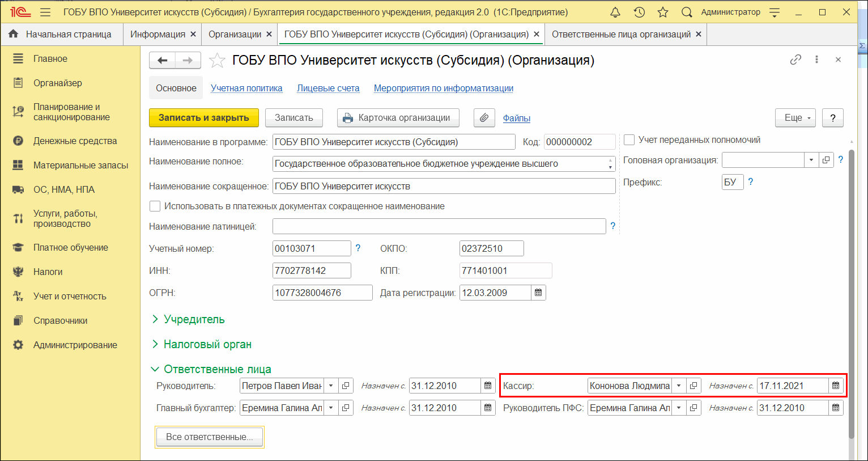Viewport: 868px width, 461px height.
Task: Show help for Головная организация
Action: pyautogui.click(x=841, y=160)
